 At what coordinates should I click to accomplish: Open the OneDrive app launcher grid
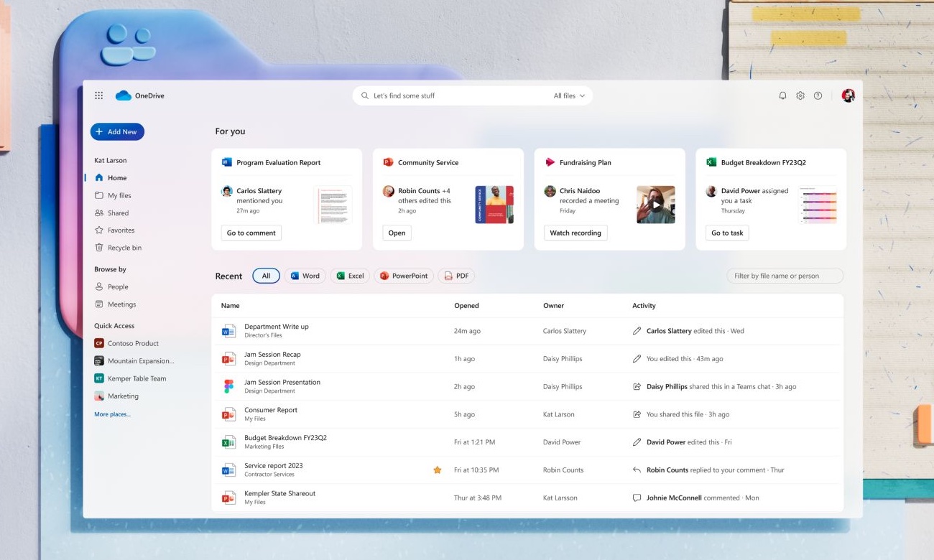[98, 95]
